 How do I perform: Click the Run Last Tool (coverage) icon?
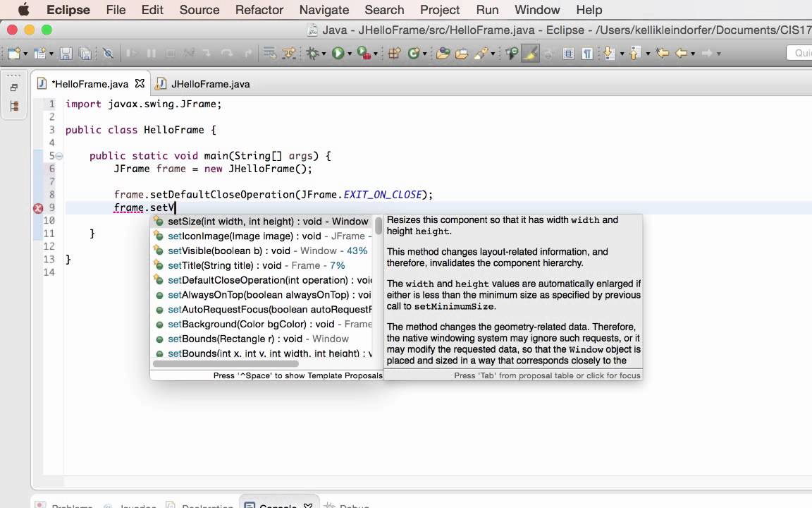click(364, 53)
